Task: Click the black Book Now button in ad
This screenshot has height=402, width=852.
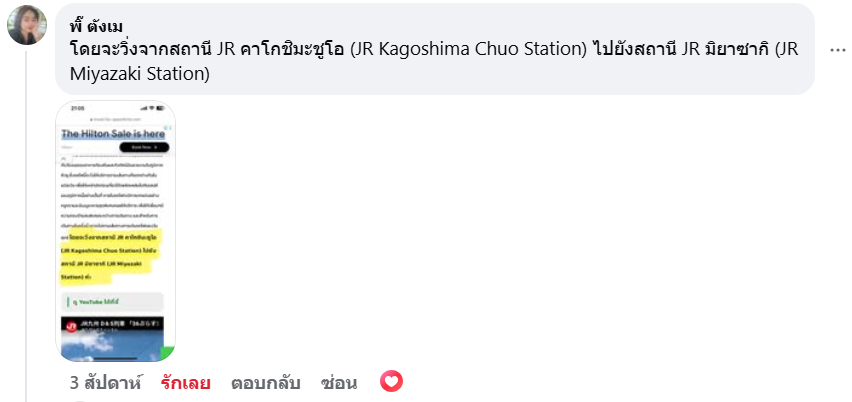Action: point(144,147)
